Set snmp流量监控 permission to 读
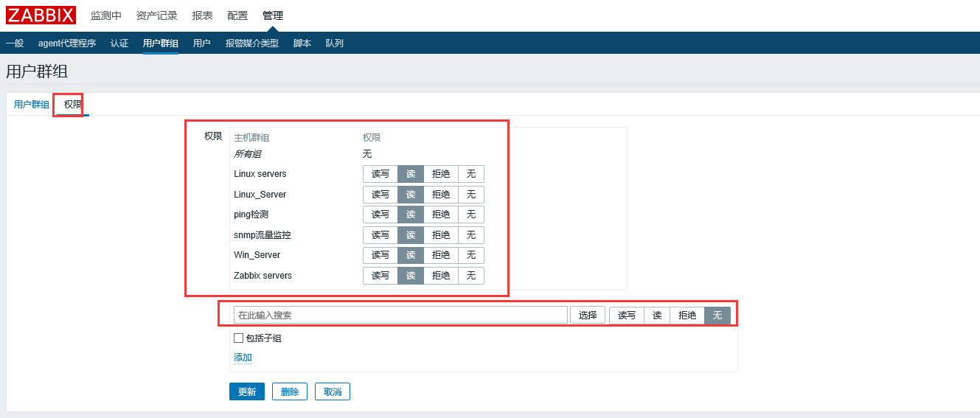This screenshot has height=418, width=980. click(411, 235)
